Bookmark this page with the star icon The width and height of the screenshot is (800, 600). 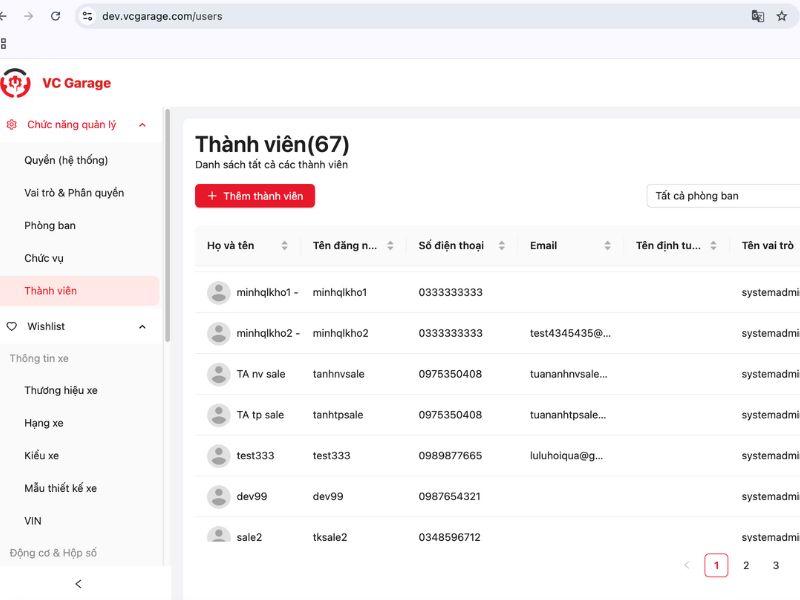tap(782, 16)
